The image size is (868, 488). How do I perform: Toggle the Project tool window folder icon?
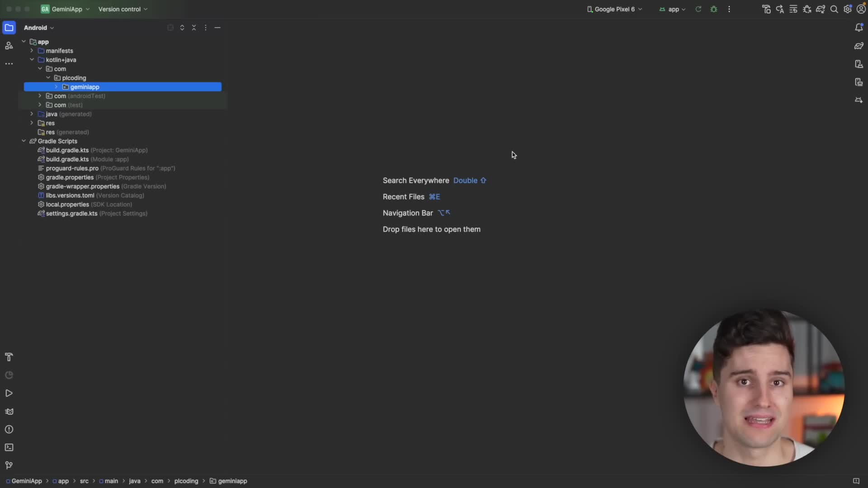tap(9, 28)
